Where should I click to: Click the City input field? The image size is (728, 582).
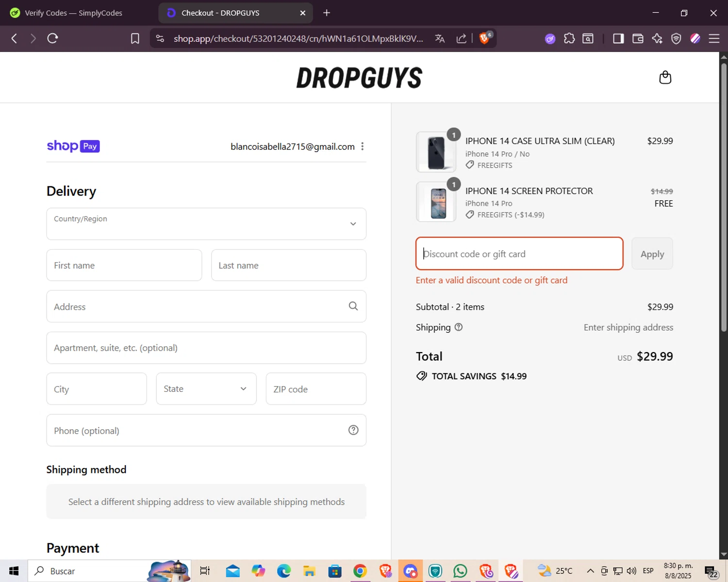[x=97, y=388]
